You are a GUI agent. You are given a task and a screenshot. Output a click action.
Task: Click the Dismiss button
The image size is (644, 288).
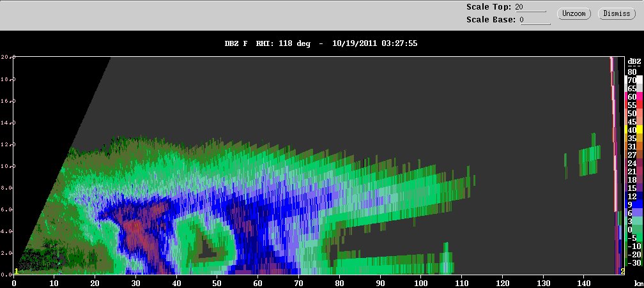(x=617, y=13)
